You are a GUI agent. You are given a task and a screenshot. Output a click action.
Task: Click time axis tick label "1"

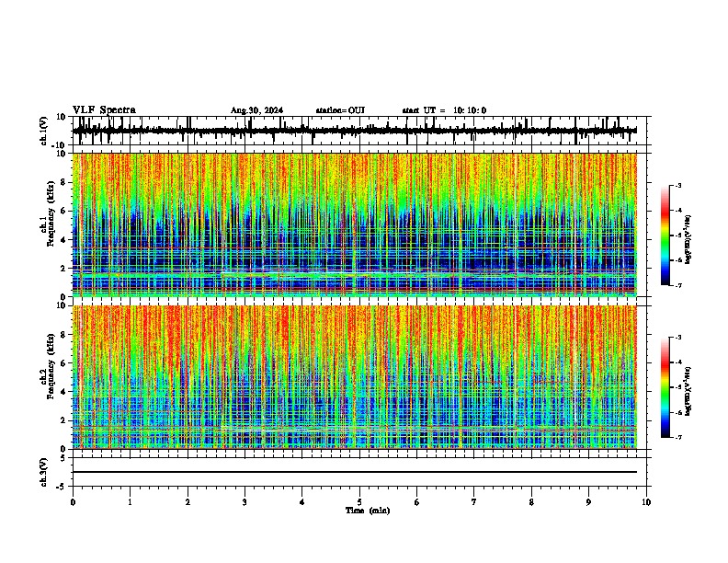(130, 502)
